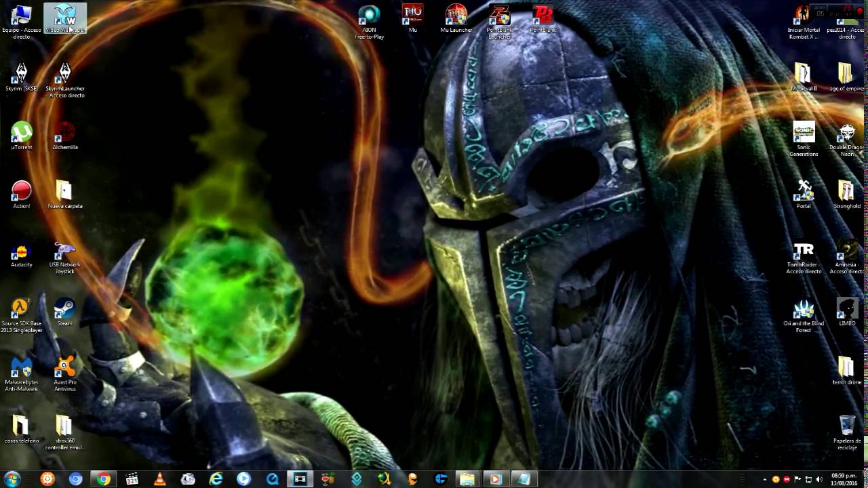
Task: Show hidden system tray icons
Action: [x=765, y=480]
